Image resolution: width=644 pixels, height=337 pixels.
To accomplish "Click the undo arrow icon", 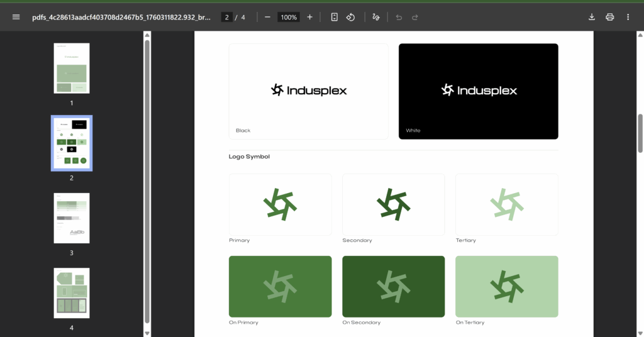I will coord(399,17).
